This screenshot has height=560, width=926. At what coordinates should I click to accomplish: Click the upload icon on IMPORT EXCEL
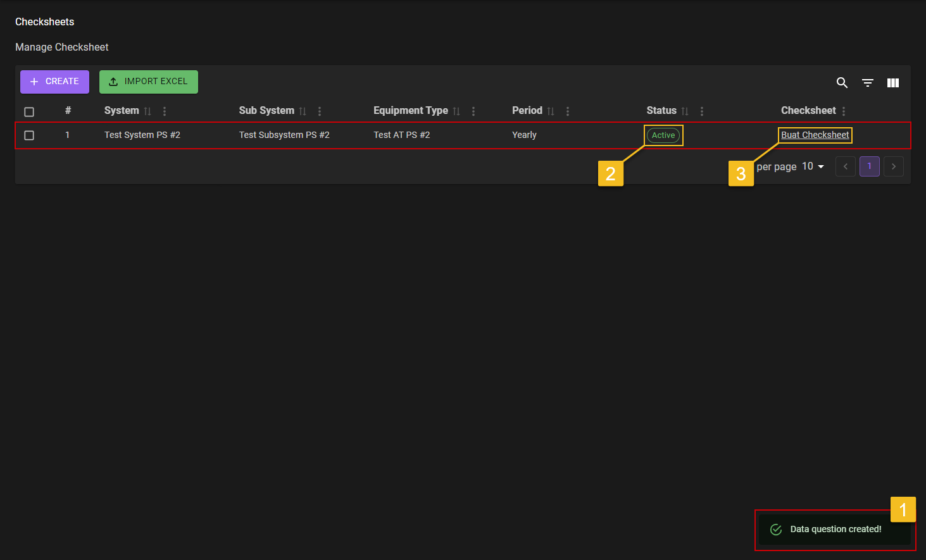pyautogui.click(x=113, y=81)
